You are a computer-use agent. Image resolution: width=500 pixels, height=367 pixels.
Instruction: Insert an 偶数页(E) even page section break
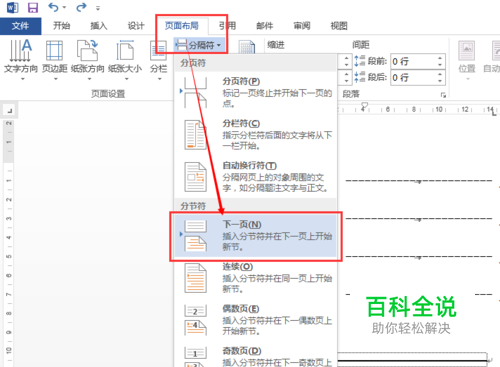point(255,320)
